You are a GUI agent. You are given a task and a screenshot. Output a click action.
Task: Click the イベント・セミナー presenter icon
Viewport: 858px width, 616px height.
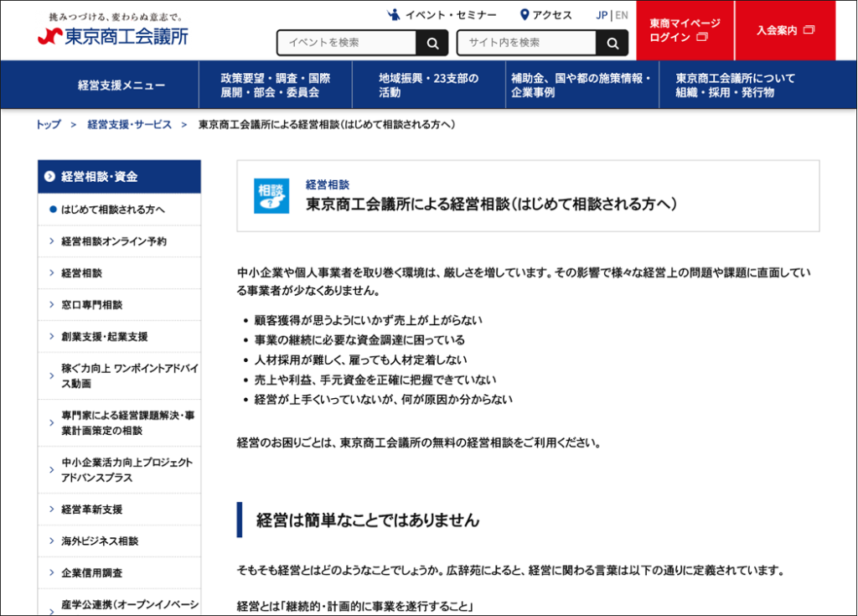[x=394, y=15]
